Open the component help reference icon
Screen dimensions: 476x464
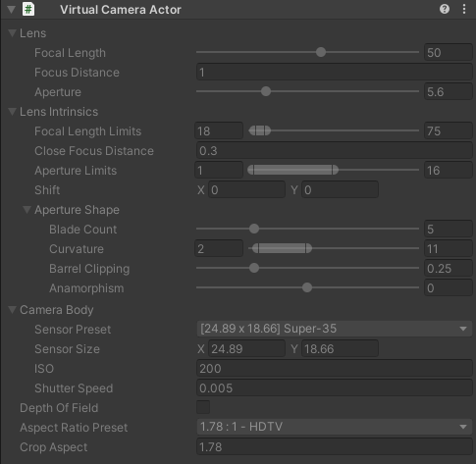tap(445, 9)
